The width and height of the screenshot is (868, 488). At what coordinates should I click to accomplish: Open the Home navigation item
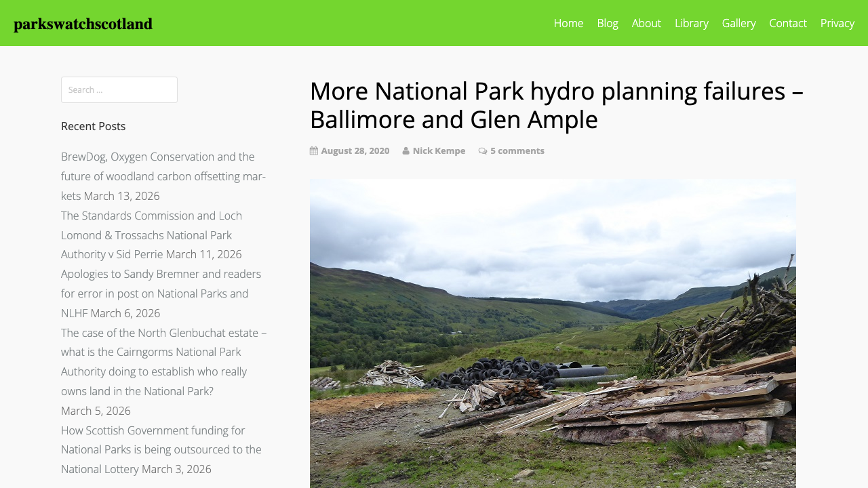[568, 22]
